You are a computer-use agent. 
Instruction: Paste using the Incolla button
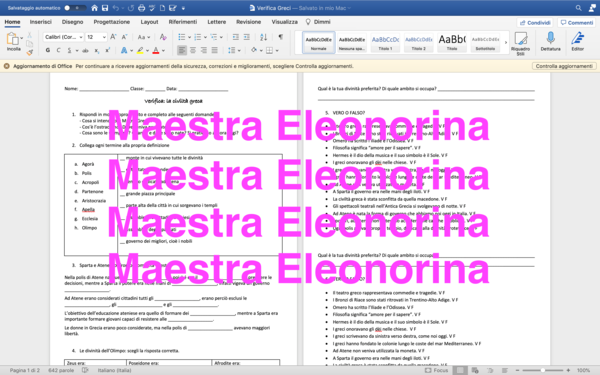pyautogui.click(x=13, y=42)
